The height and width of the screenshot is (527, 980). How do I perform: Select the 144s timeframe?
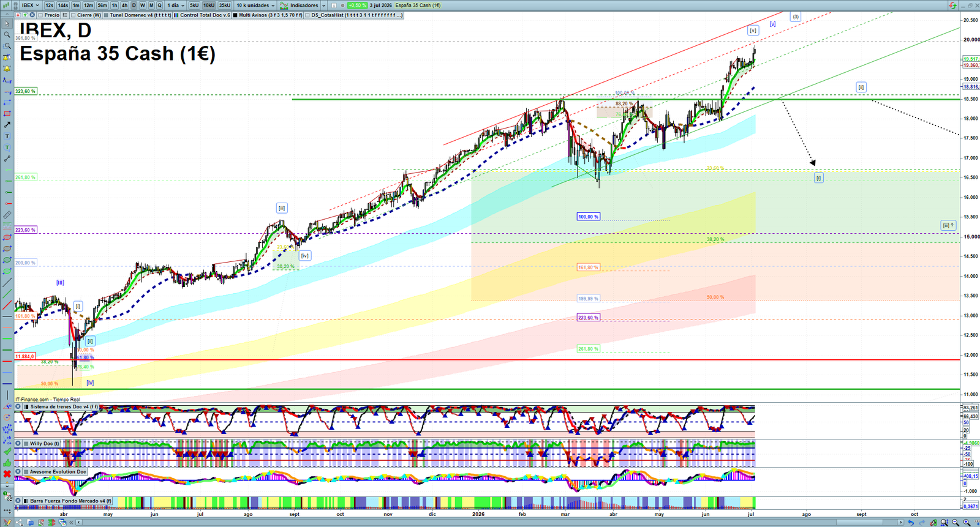coord(63,5)
